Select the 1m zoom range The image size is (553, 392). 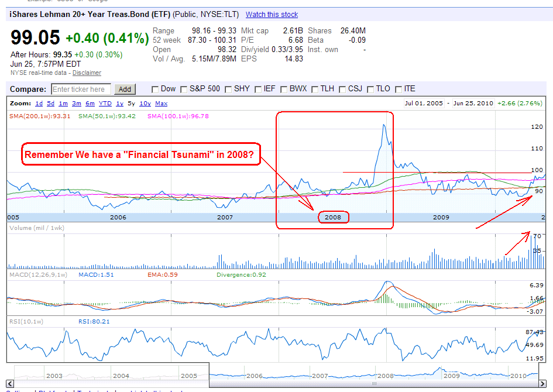[63, 104]
